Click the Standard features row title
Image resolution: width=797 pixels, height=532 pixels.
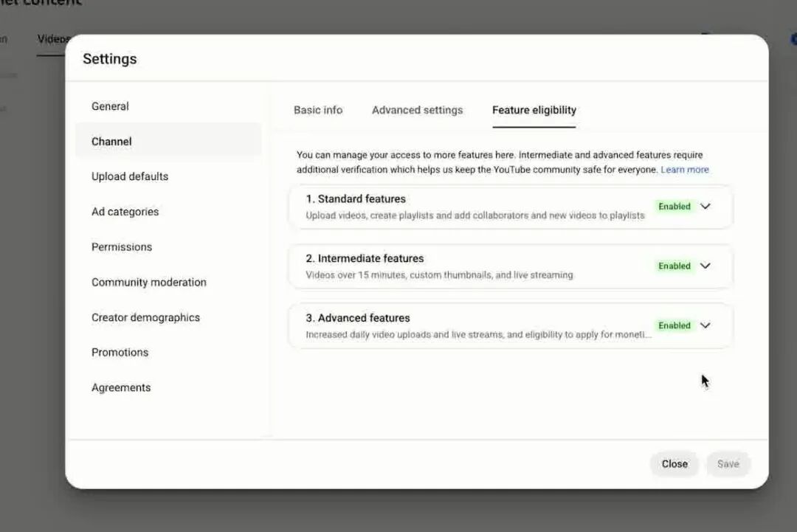click(x=356, y=199)
